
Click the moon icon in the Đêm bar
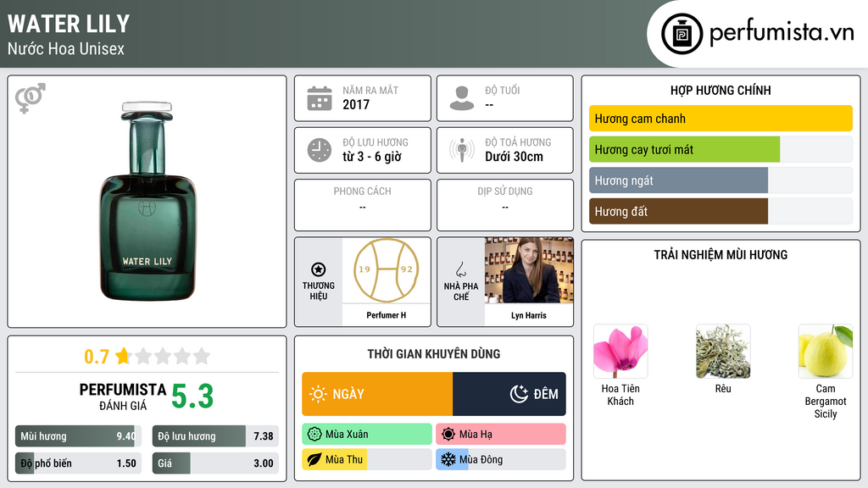[519, 394]
